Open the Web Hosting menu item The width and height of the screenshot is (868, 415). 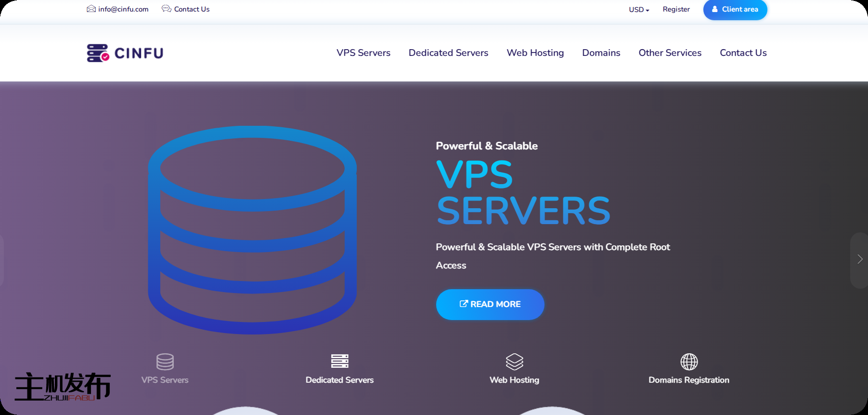pyautogui.click(x=535, y=53)
